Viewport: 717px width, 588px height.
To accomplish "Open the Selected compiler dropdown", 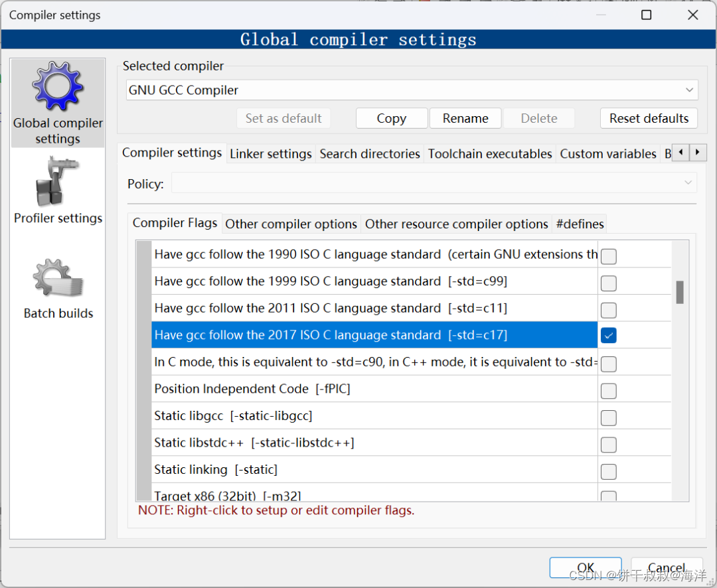I will pos(412,90).
